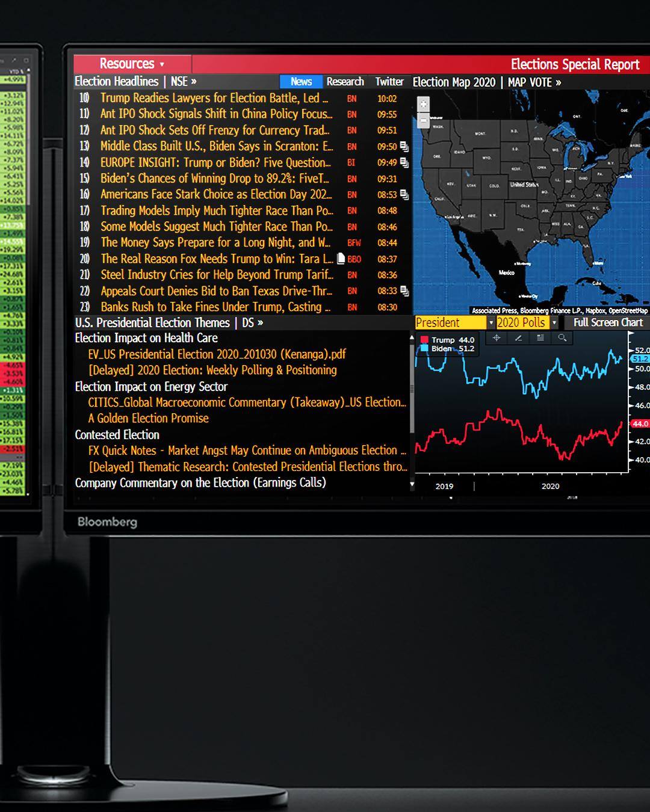
Task: Click the magnifier zoom tool on chart
Action: click(x=562, y=338)
